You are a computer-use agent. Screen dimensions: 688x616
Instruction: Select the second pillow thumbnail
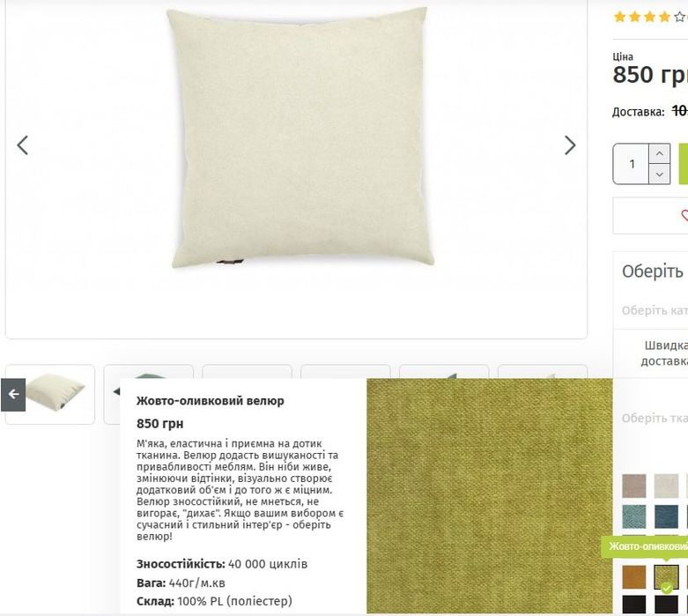(x=112, y=394)
